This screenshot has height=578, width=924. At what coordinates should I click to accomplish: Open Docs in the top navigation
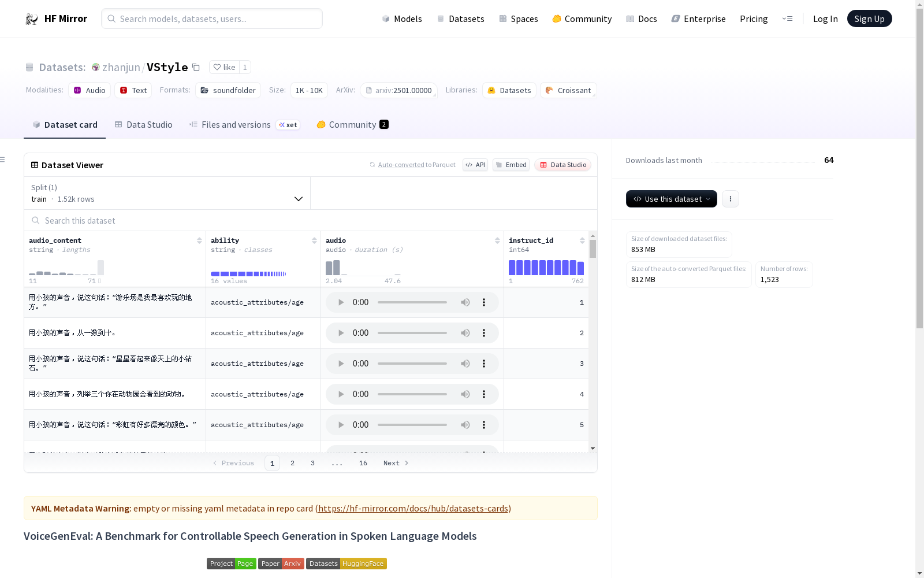(642, 19)
